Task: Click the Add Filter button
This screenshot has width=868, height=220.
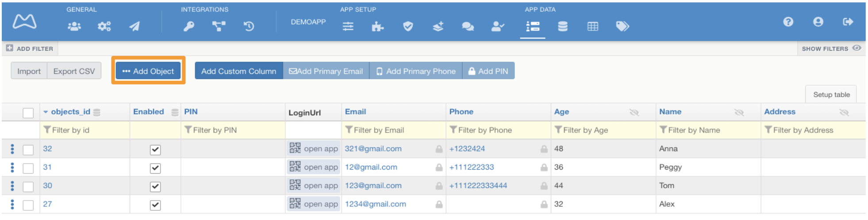Action: (x=30, y=49)
